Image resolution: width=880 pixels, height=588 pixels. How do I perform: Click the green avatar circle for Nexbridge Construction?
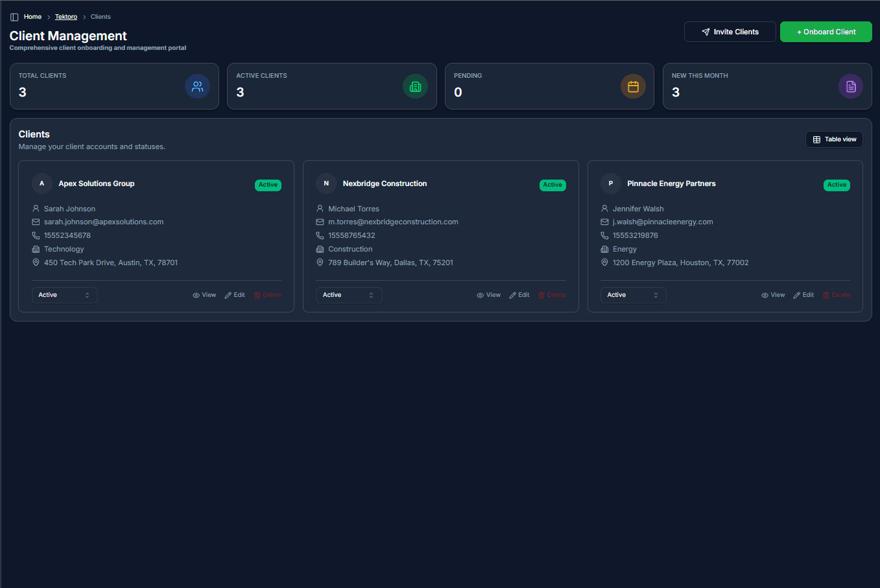tap(326, 183)
